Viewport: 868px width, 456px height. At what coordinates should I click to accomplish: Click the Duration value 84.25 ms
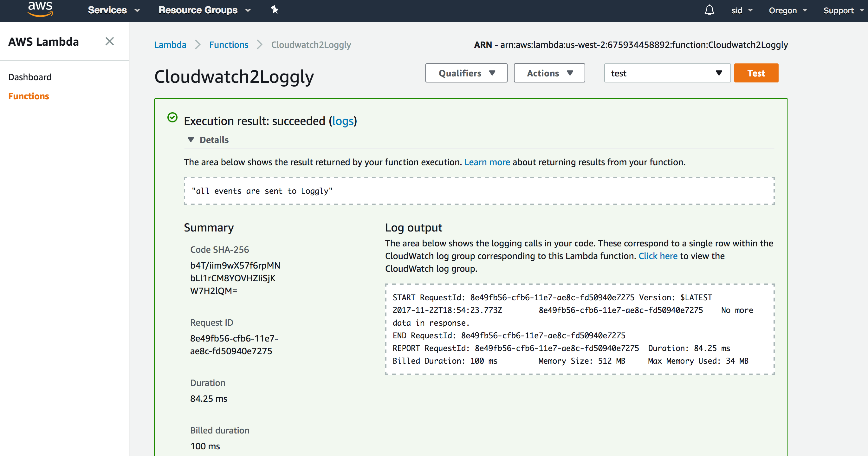(209, 399)
